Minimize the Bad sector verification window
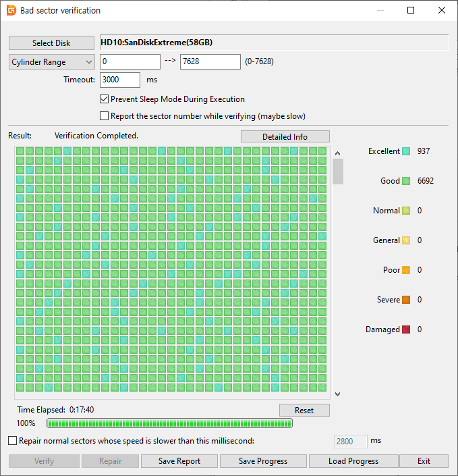458x476 pixels. [x=380, y=10]
